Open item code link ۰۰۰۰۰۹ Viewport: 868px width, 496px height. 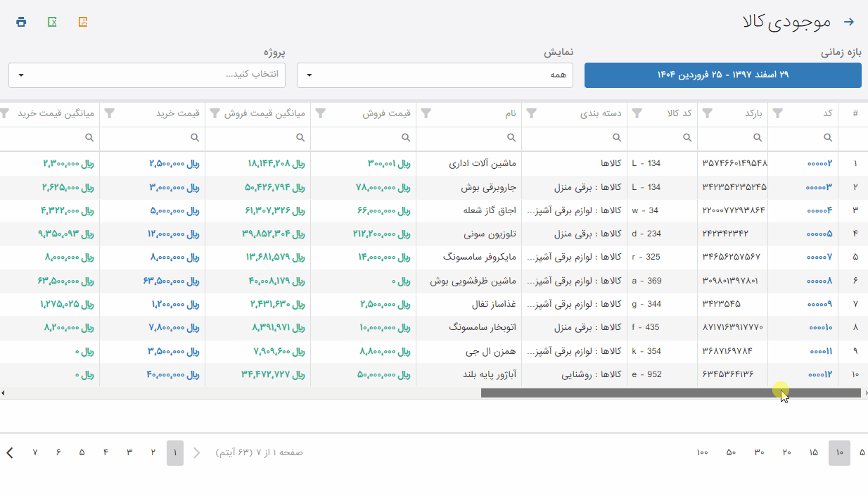[x=819, y=304]
